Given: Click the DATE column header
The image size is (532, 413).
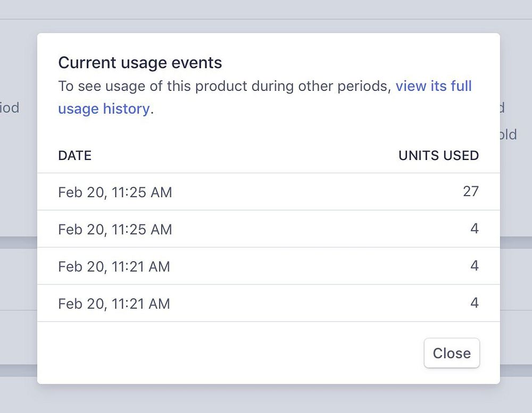Looking at the screenshot, I should coord(75,155).
